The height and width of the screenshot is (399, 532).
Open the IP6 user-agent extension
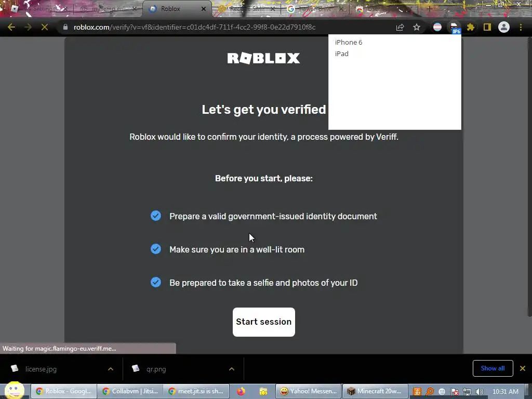point(454,28)
